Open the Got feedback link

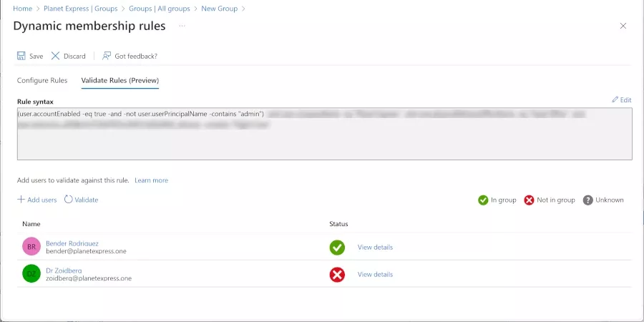pos(107,56)
